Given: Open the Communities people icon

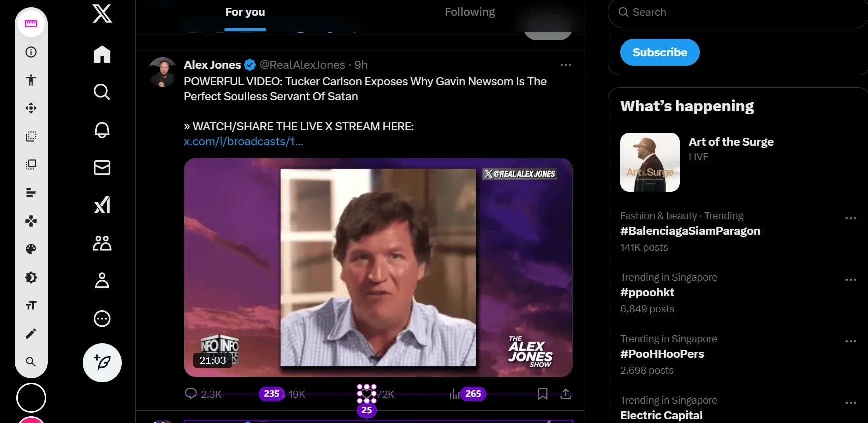Looking at the screenshot, I should [x=102, y=243].
